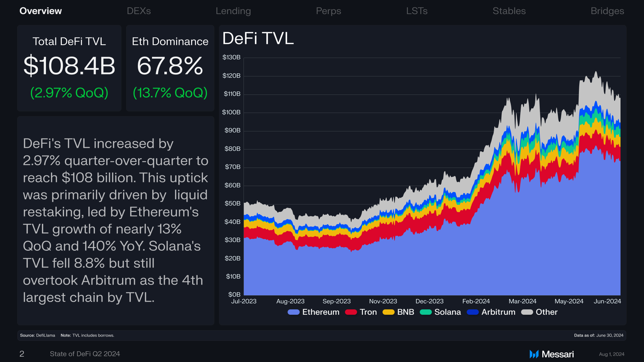This screenshot has height=362, width=644.
Task: Click the $20B y-axis label
Action: (x=232, y=258)
